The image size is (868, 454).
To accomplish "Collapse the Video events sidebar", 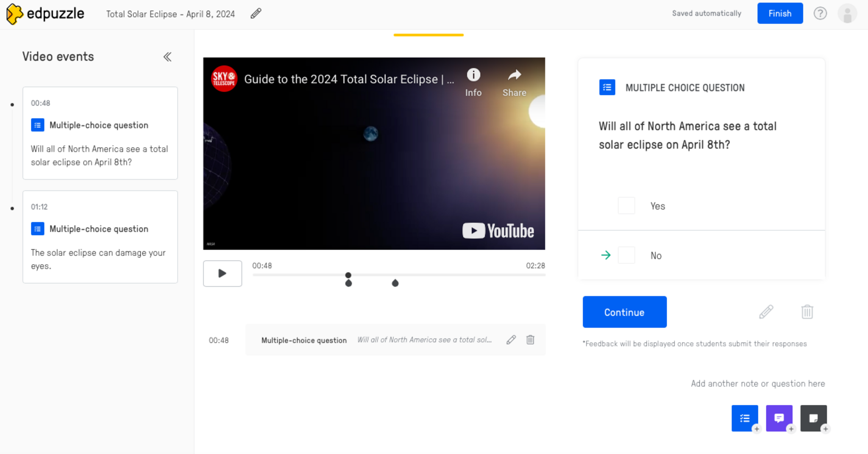I will click(167, 57).
